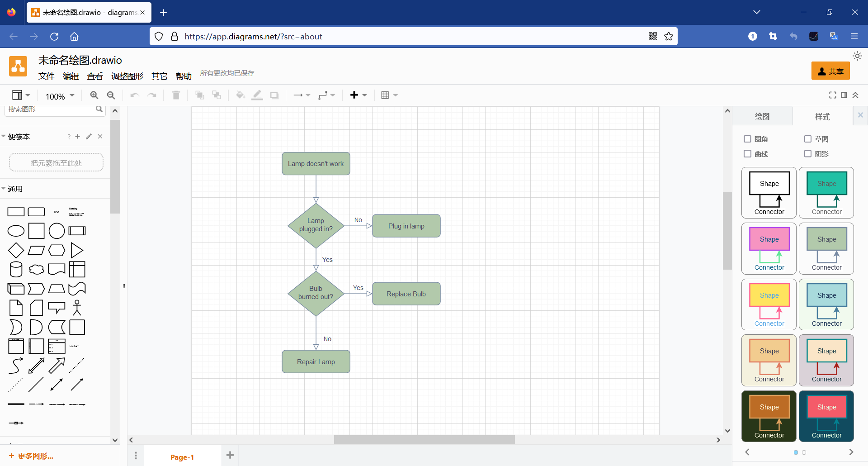Switch appearance with the sun icon
This screenshot has height=466, width=868.
click(x=857, y=56)
